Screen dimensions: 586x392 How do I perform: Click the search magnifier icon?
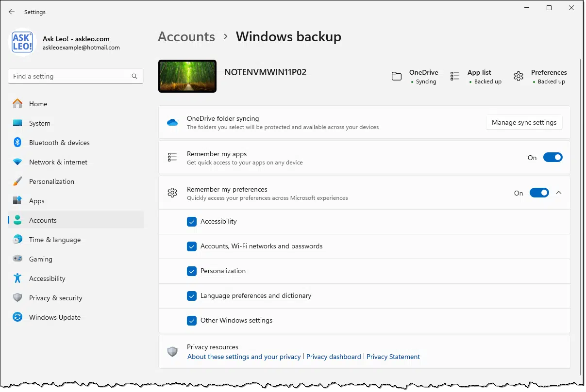[x=134, y=76]
